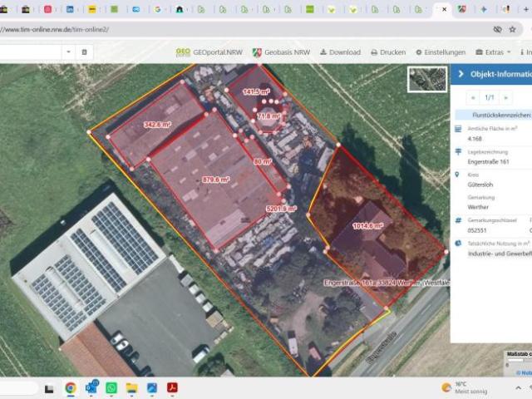Expand the Extras dropdown menu
The image size is (532, 399).
pyautogui.click(x=493, y=52)
